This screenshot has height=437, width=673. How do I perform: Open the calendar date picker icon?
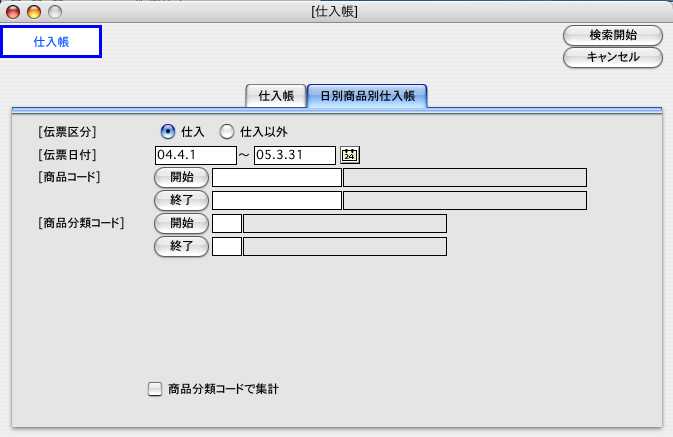pos(350,155)
